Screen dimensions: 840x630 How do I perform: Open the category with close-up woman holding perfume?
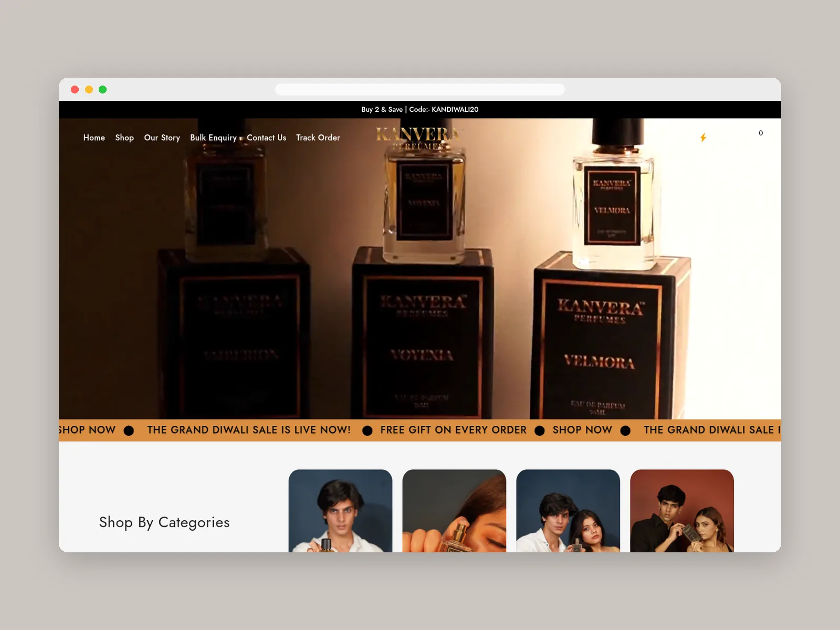coord(454,511)
